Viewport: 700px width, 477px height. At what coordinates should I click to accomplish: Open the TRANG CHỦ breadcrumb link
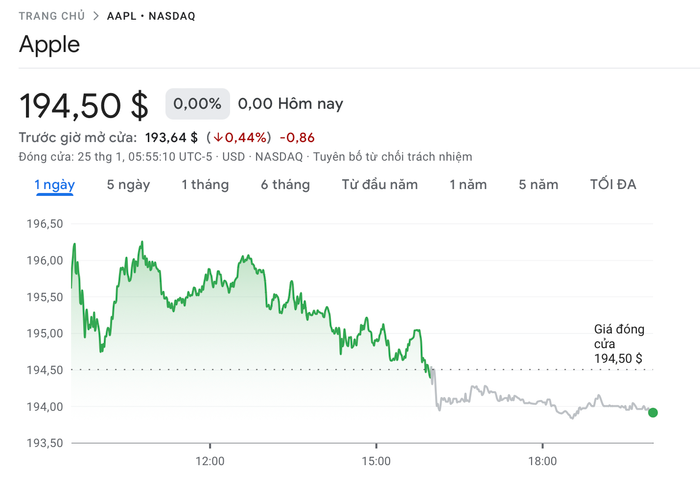tap(52, 16)
